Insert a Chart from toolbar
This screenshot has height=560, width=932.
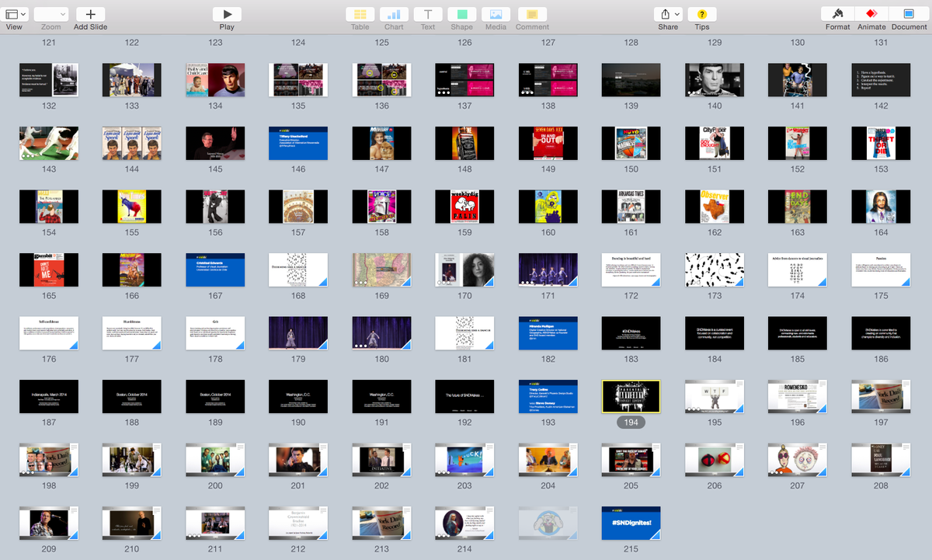394,14
